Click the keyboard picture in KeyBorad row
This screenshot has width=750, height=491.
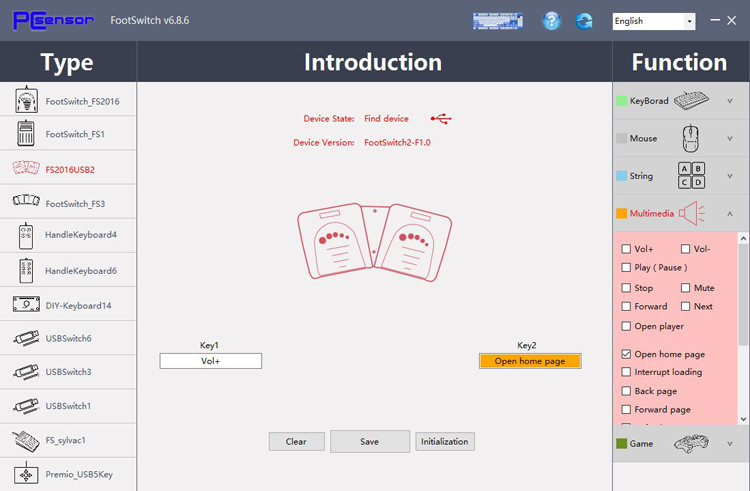[x=691, y=100]
